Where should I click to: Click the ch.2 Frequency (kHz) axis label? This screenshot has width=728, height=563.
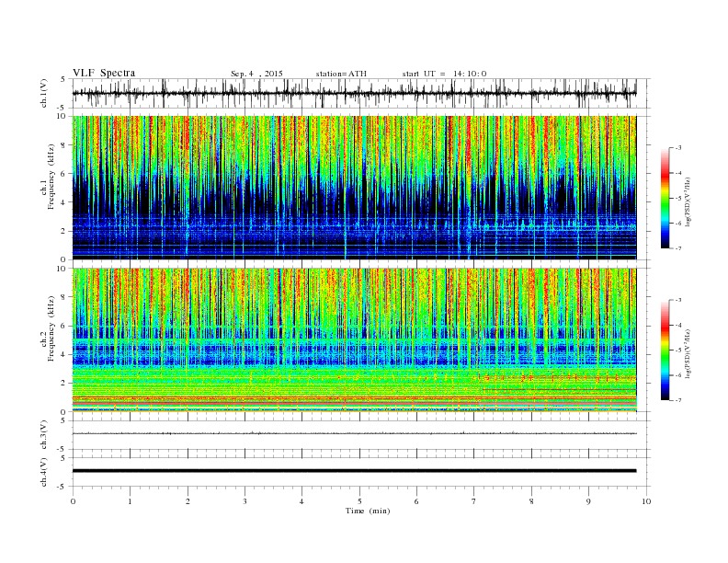tap(48, 329)
